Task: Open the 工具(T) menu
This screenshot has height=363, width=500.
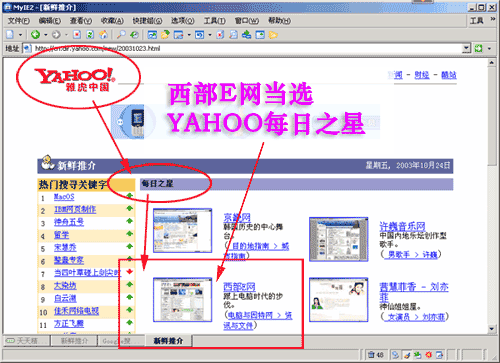Action: click(215, 21)
